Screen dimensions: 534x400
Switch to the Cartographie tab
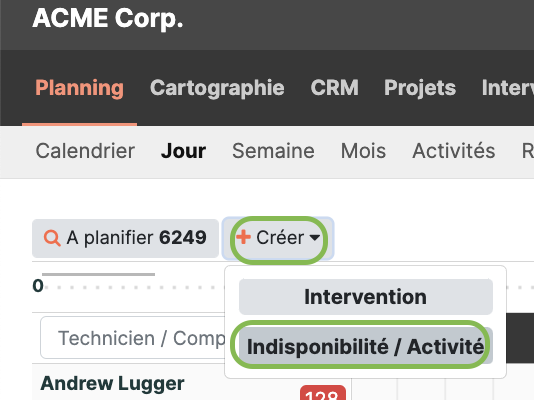tap(217, 88)
